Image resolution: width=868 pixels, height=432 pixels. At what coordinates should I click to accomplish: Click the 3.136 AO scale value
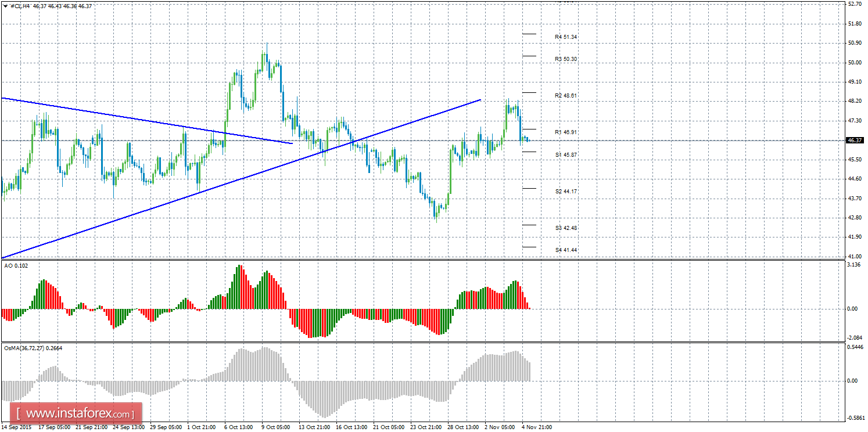click(x=854, y=265)
